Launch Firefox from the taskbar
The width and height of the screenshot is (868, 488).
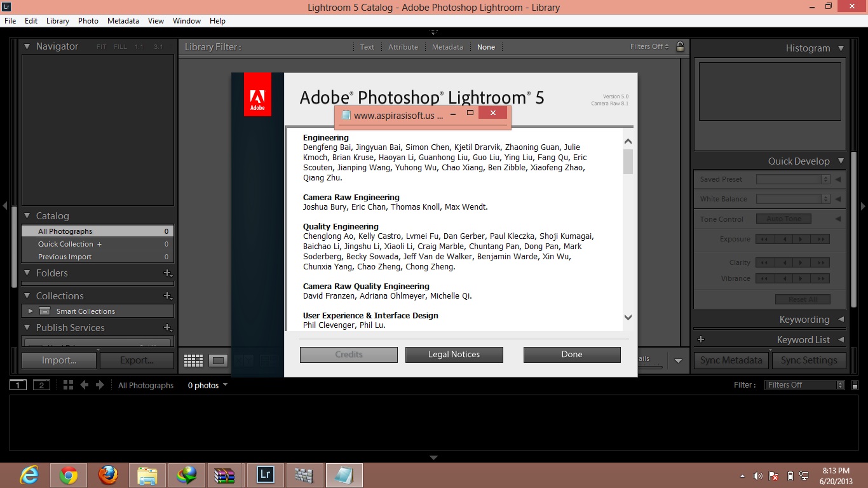coord(108,475)
